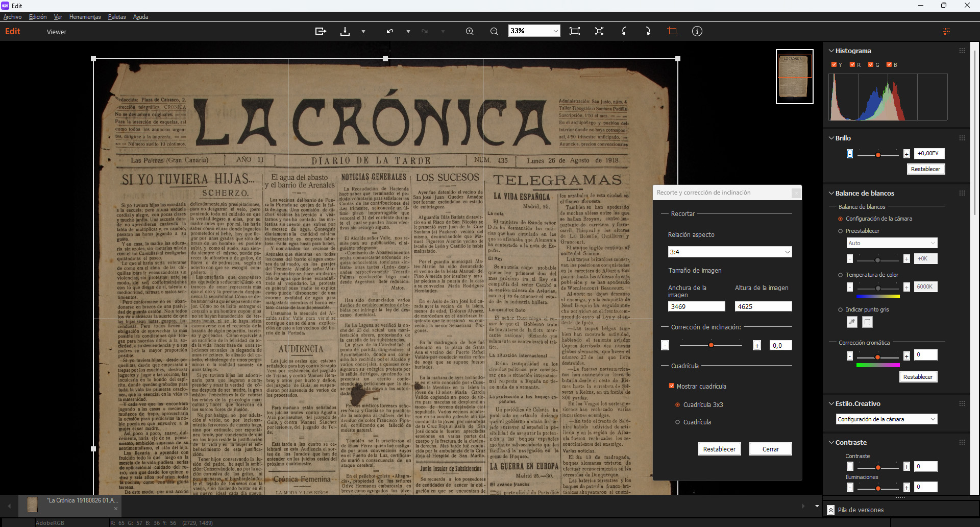980x527 pixels.
Task: Click the export/send-to-application icon
Action: click(321, 31)
